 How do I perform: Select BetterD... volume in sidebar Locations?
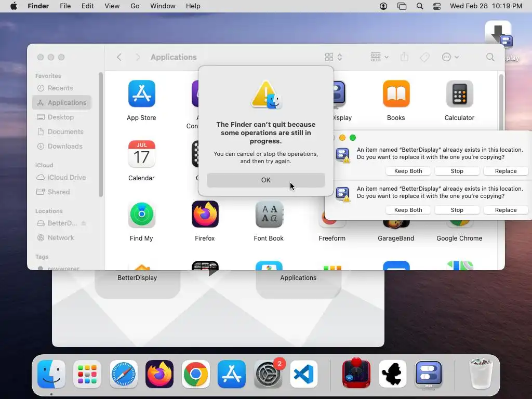58,223
